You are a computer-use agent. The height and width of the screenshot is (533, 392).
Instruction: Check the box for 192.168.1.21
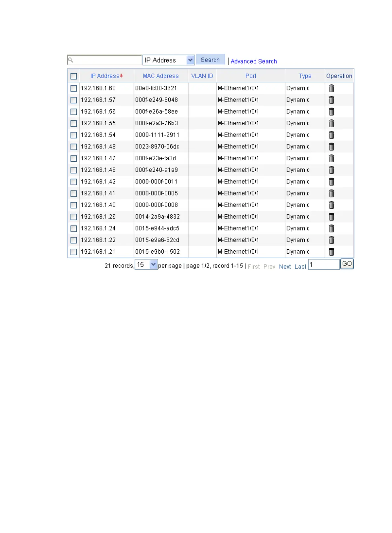coord(74,252)
